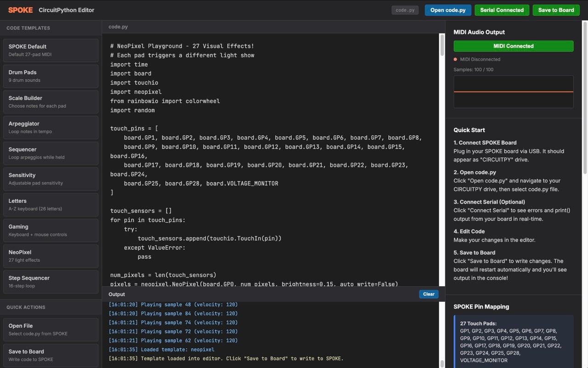Image resolution: width=588 pixels, height=368 pixels.
Task: Click the Serial Connected button
Action: (502, 10)
